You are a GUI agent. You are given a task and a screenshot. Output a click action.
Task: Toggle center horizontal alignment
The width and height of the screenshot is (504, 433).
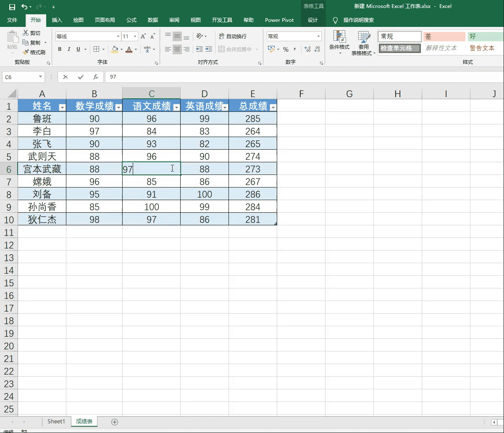tap(177, 49)
